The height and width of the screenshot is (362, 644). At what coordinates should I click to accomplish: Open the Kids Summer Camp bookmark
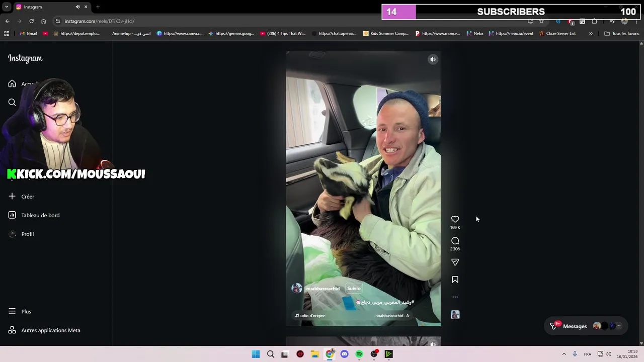[386, 34]
